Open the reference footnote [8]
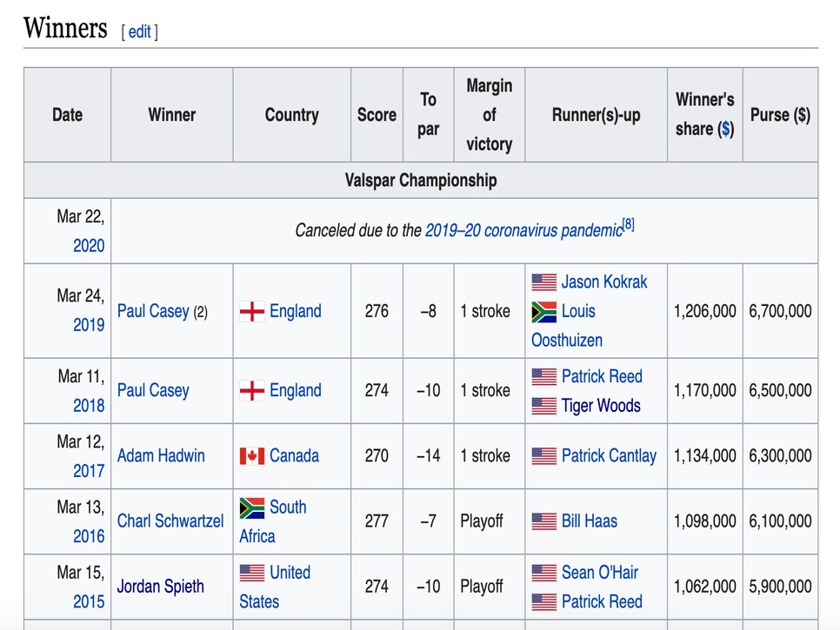Screen dimensions: 840x630 point(629,224)
